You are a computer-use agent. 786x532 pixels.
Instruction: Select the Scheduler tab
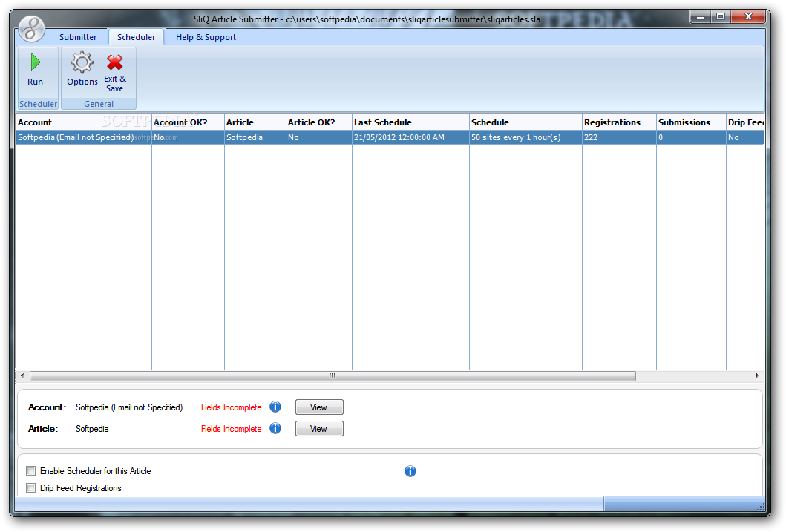[x=137, y=37]
